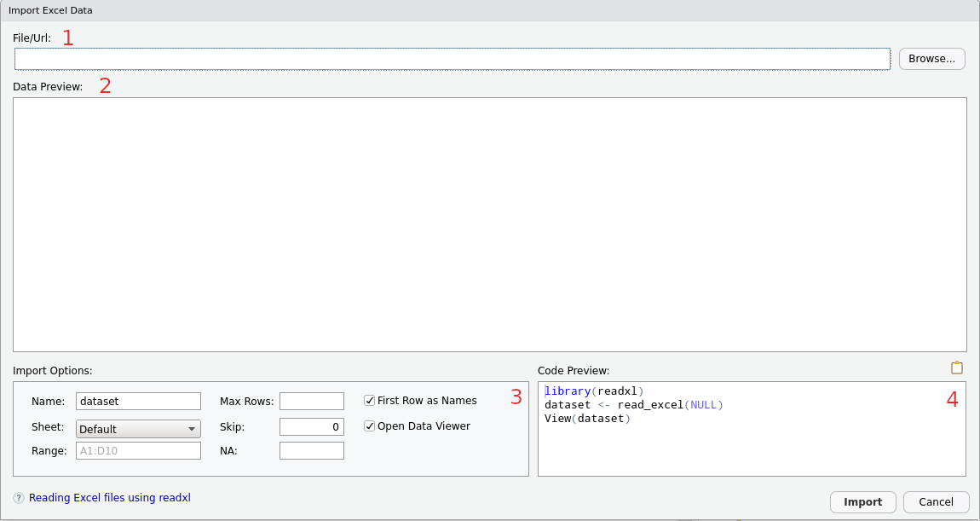Open the Sheet dropdown
The width and height of the screenshot is (980, 521).
click(x=139, y=429)
